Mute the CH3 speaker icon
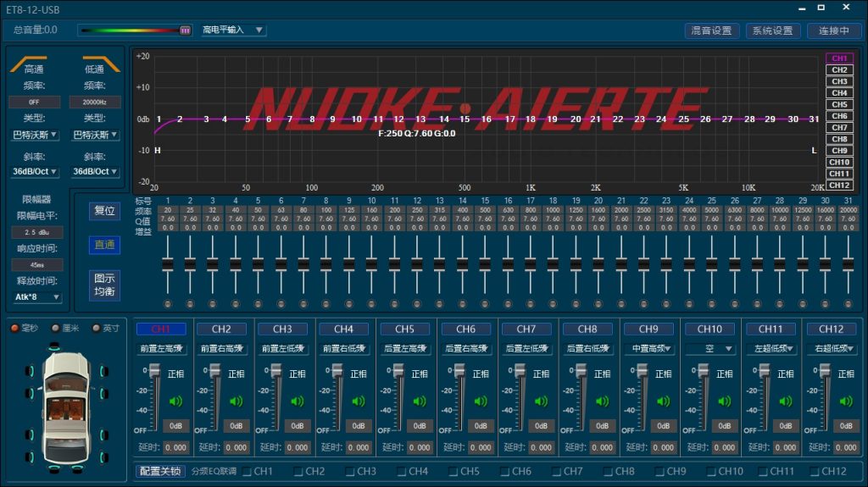The width and height of the screenshot is (868, 487). [x=298, y=401]
